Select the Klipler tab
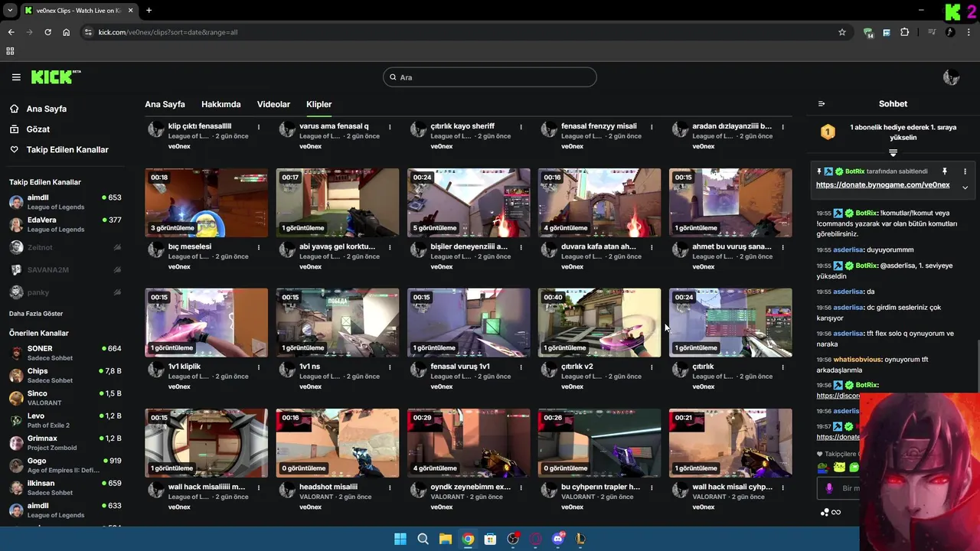 pyautogui.click(x=319, y=104)
